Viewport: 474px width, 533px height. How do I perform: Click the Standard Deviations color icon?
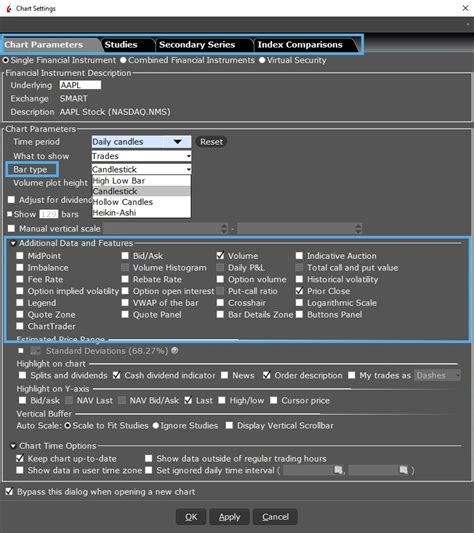point(35,351)
